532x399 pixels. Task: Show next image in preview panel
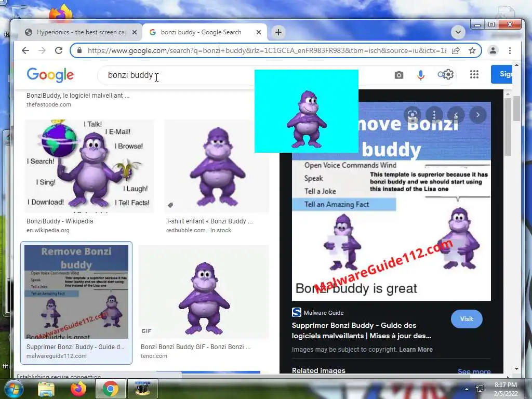(x=478, y=115)
